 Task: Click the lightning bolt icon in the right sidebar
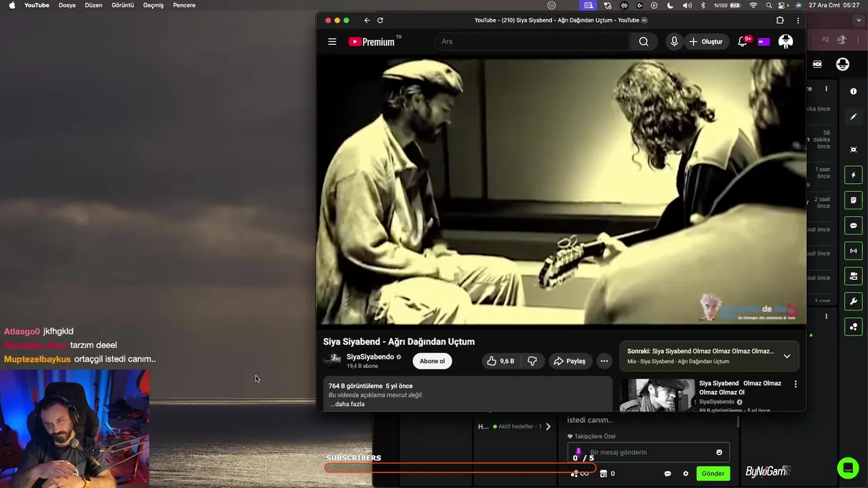pyautogui.click(x=854, y=175)
